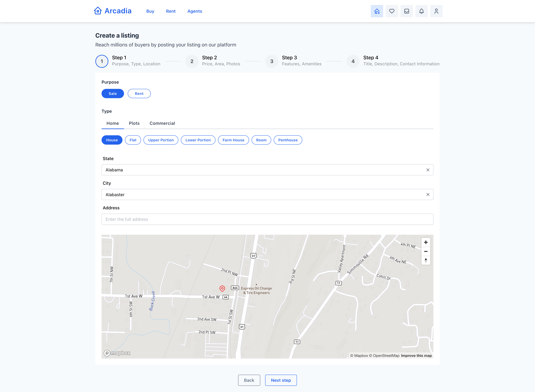Viewport: 535px width, 392px height.
Task: Open the inbox messages icon
Action: (x=406, y=11)
